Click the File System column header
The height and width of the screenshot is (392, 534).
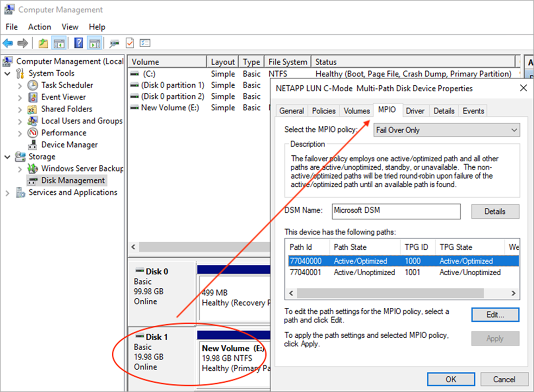(x=288, y=62)
